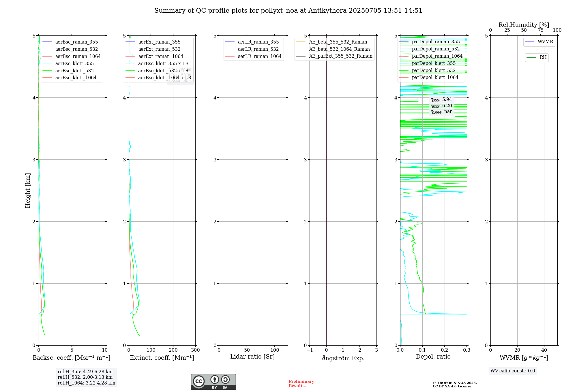Click the aerBsc_raman_355 legend entry
Image resolution: width=577 pixels, height=392 pixels.
point(76,42)
